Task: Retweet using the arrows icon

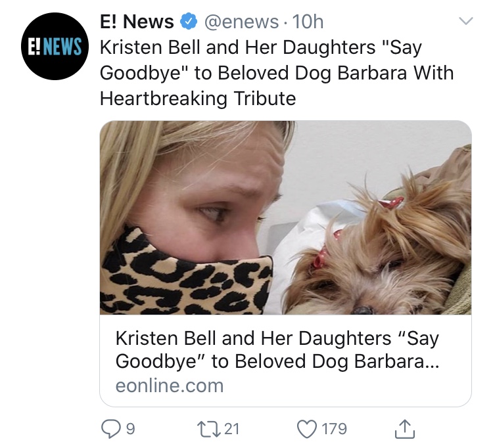Action: pos(208,429)
